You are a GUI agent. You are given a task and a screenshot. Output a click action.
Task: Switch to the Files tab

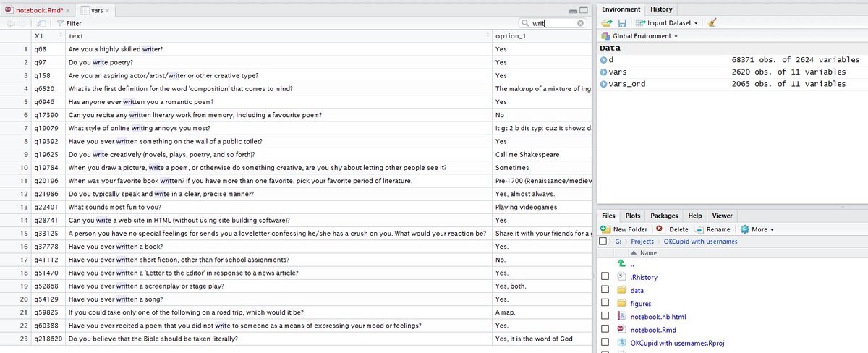coord(608,216)
